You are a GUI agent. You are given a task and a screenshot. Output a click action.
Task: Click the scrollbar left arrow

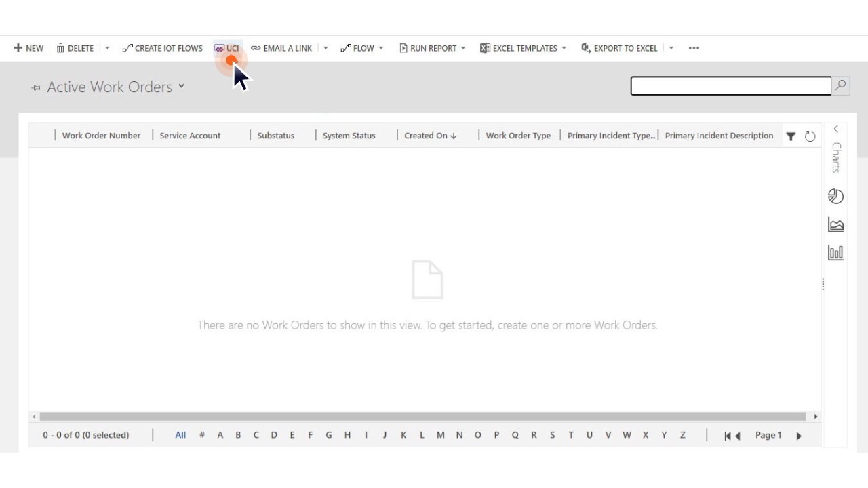(34, 416)
